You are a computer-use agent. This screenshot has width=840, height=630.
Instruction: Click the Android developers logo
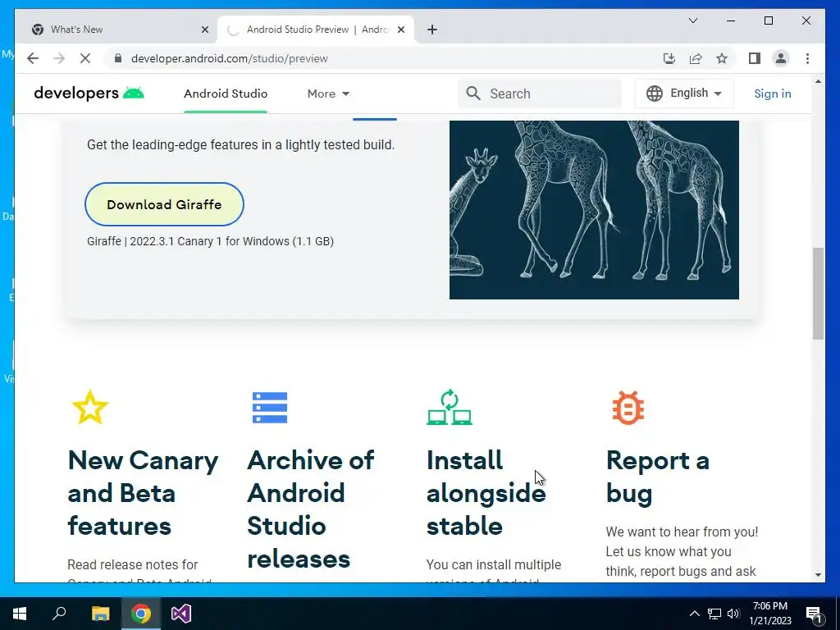coord(89,94)
